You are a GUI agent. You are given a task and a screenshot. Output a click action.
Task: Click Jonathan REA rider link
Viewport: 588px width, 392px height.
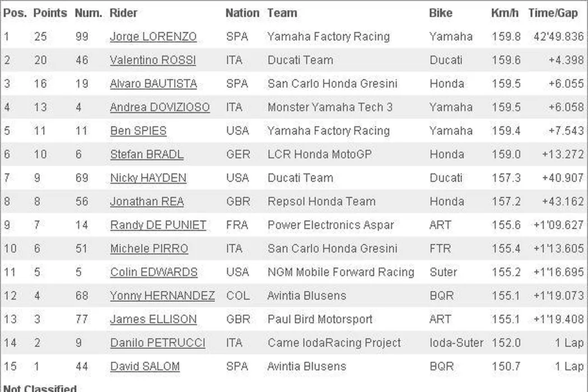[147, 202]
